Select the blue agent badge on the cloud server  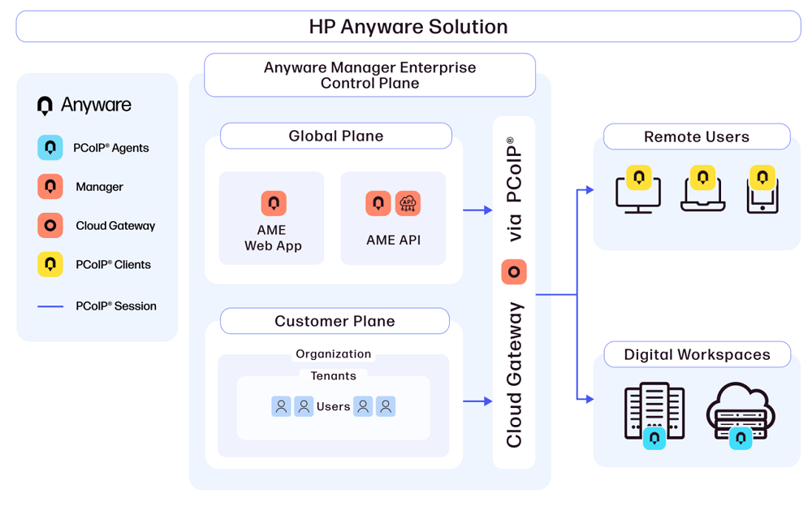point(741,439)
